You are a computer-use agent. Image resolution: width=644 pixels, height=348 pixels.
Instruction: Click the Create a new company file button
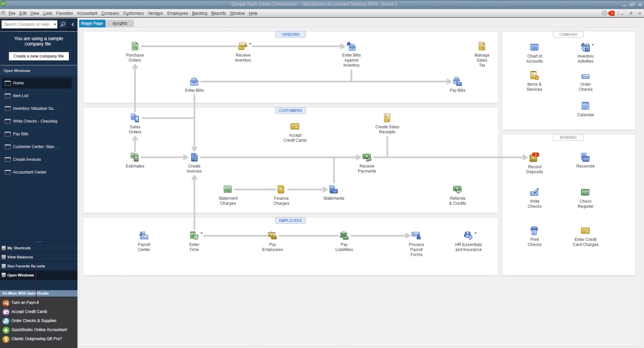pyautogui.click(x=39, y=56)
